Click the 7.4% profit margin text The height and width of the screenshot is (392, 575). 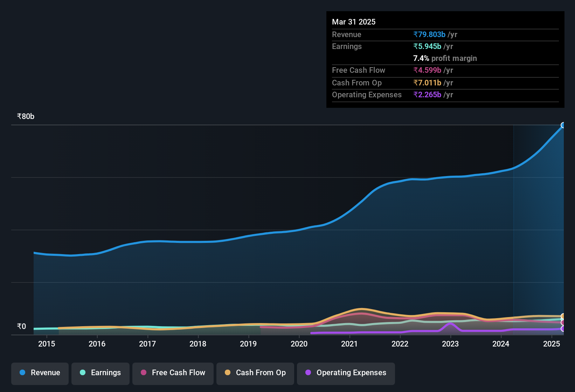click(x=445, y=58)
